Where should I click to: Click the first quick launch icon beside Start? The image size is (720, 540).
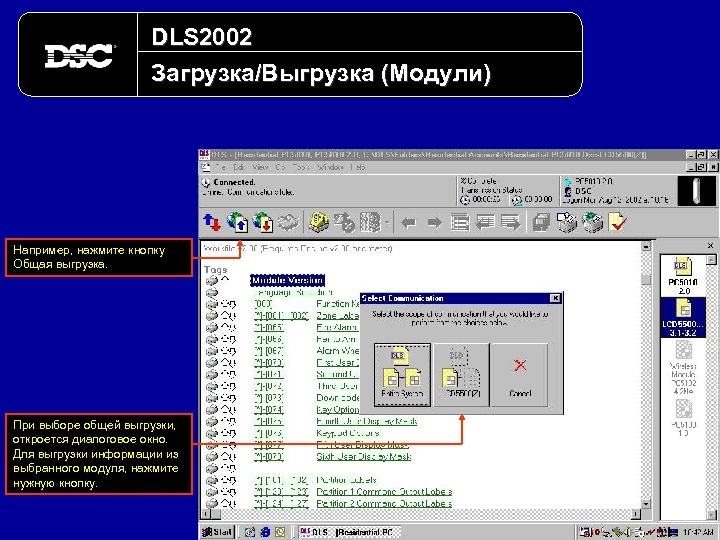click(249, 532)
